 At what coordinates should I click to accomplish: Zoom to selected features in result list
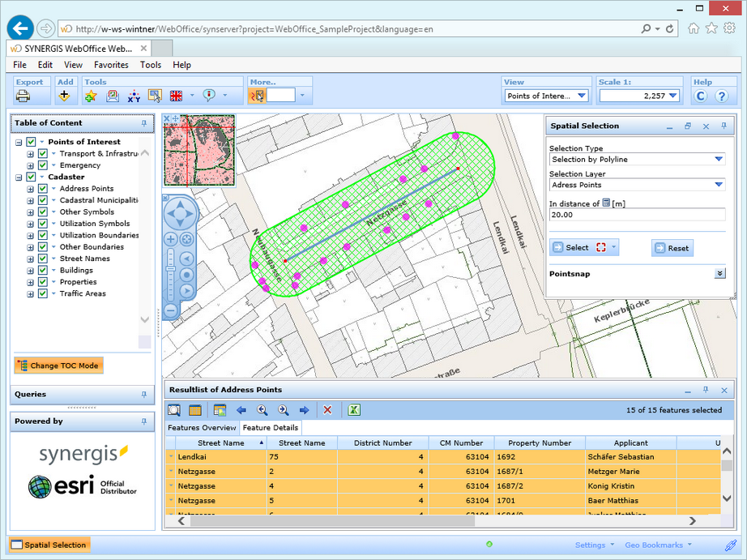pyautogui.click(x=174, y=410)
